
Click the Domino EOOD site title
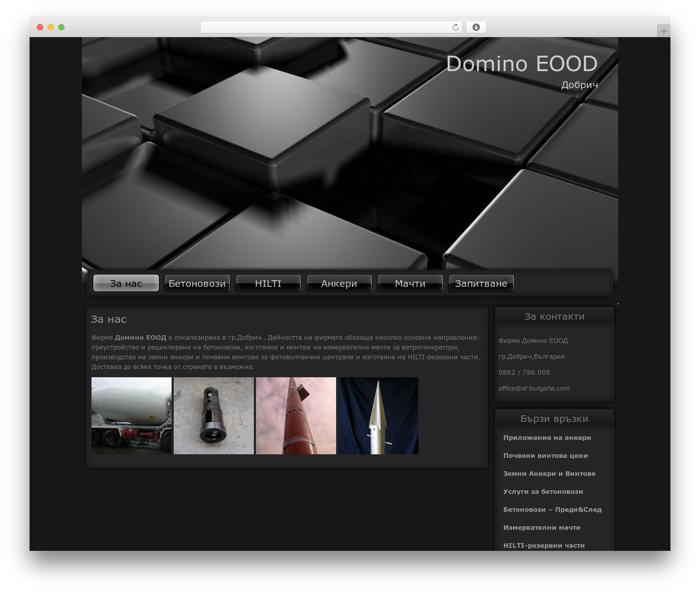(x=522, y=64)
